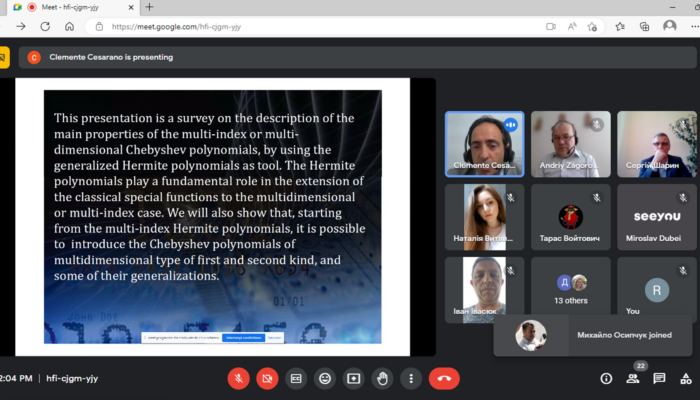
Task: Open the activities shapes icon
Action: click(686, 379)
